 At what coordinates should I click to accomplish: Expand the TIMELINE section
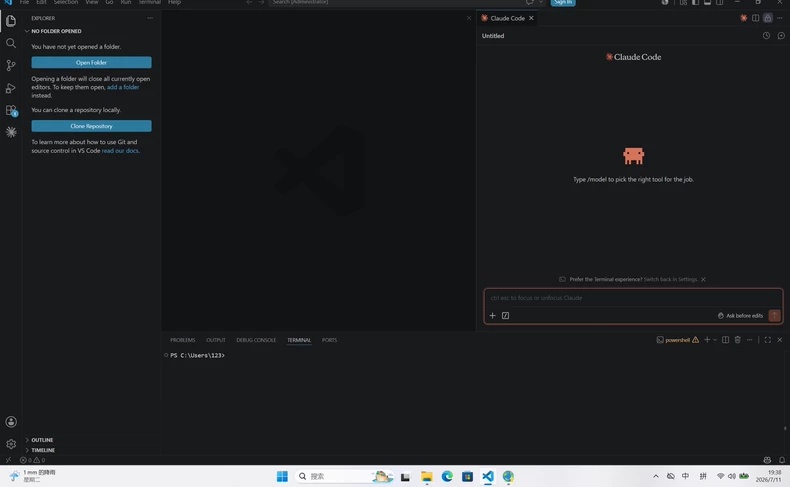43,450
